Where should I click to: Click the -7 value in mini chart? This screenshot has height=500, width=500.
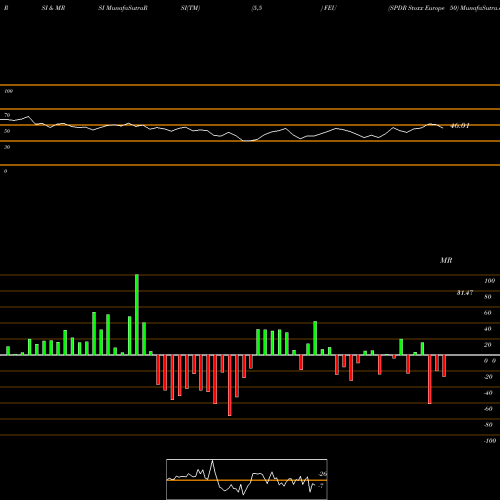coord(321,486)
